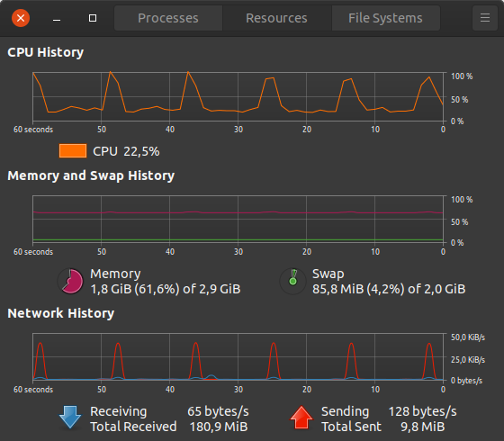Click the Network History heading
This screenshot has width=504, height=441.
tap(61, 313)
